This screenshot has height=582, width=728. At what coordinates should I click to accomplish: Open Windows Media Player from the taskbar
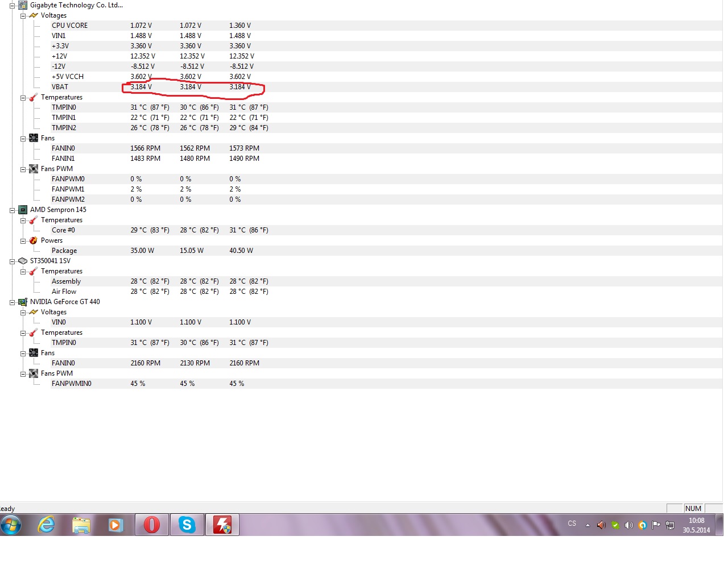(116, 525)
